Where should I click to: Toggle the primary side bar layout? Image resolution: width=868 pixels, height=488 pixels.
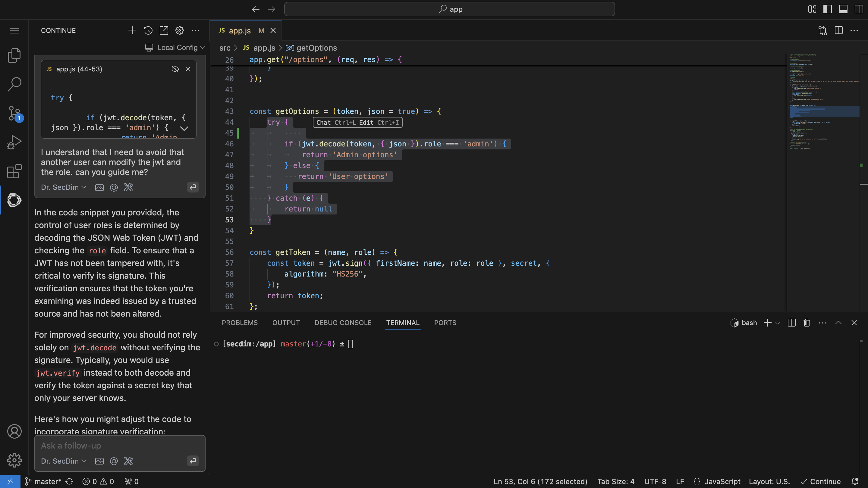(827, 9)
